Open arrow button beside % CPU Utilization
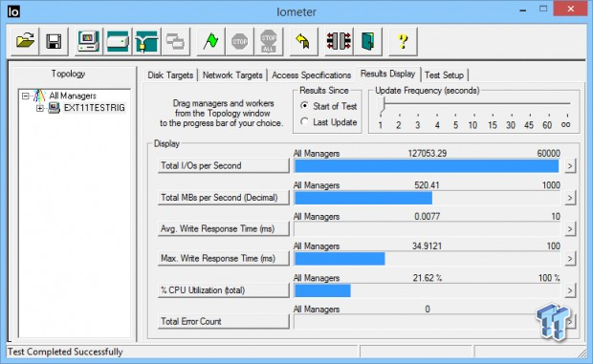This screenshot has height=364, width=593. 570,290
